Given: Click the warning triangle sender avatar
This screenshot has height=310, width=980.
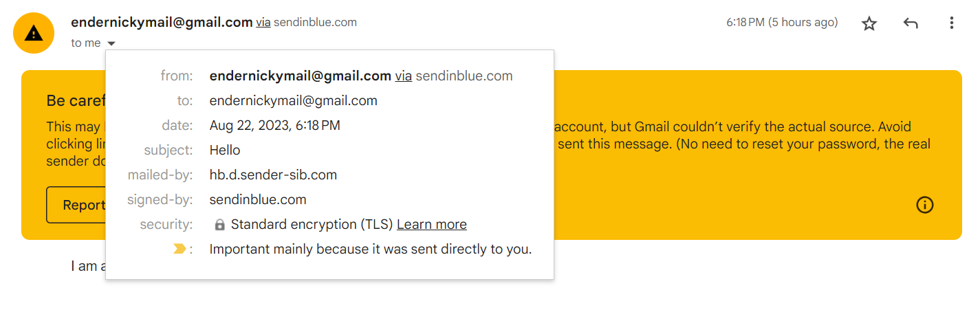Looking at the screenshot, I should (34, 33).
